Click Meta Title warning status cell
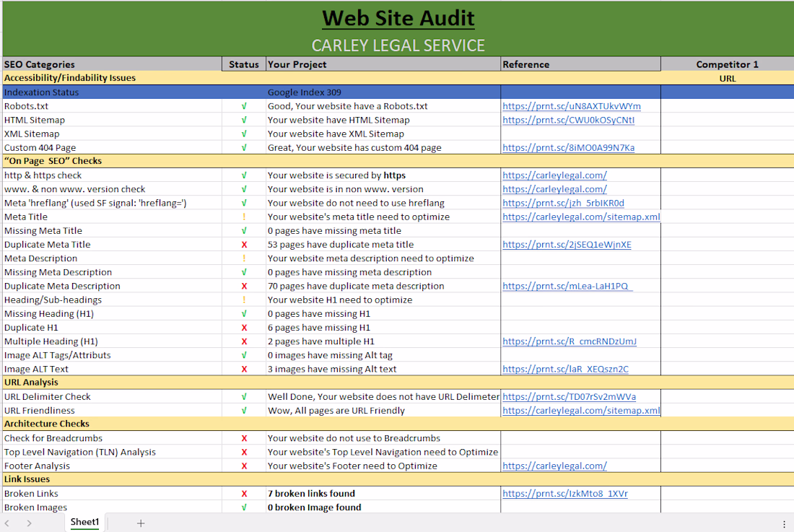 (x=243, y=217)
